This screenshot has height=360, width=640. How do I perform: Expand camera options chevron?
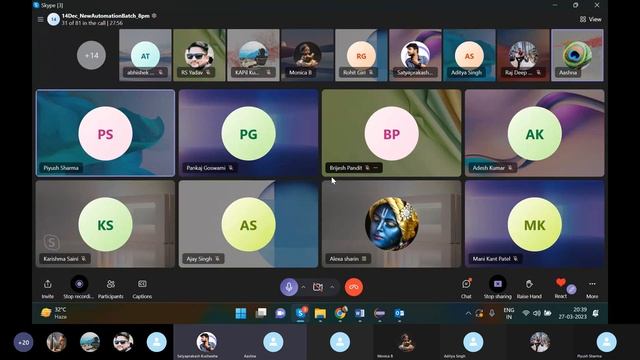pyautogui.click(x=332, y=287)
